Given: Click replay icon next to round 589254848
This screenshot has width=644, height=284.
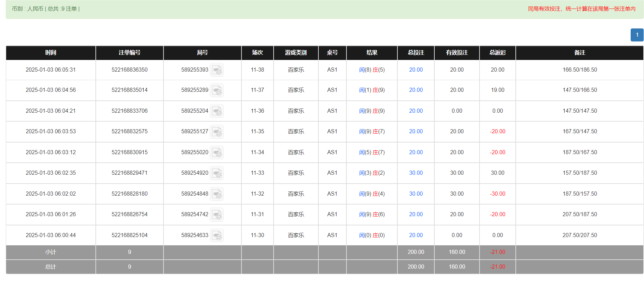Looking at the screenshot, I should click(216, 194).
